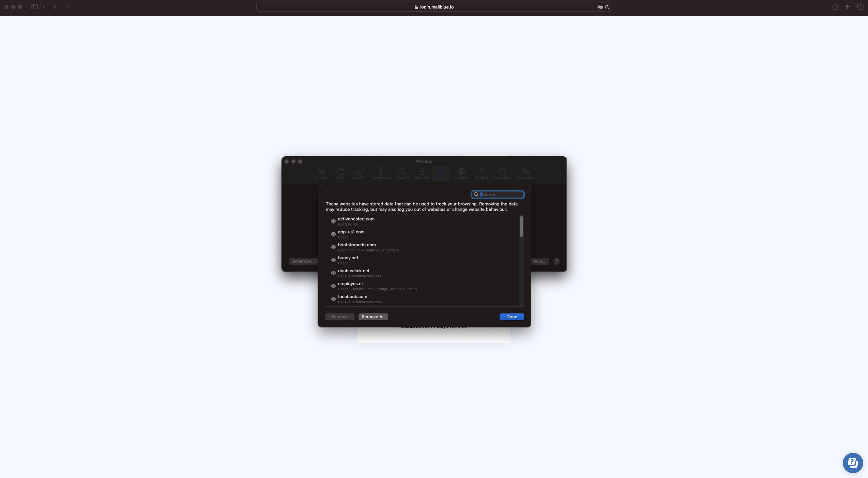Click globe icon beside bunny.net
The image size is (868, 478).
[333, 260]
